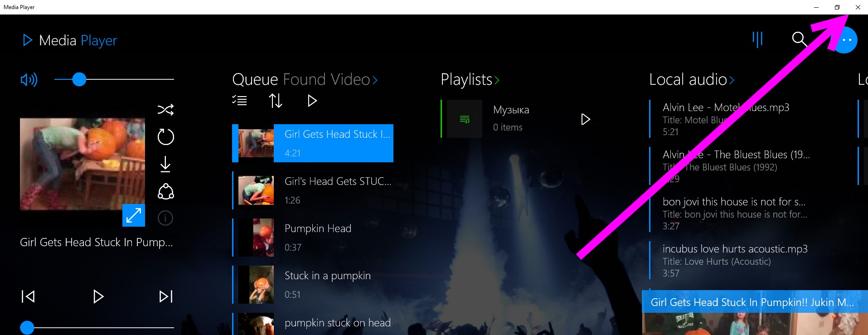Click thumbnail of 'Girl's Head Gets STUC...'
Screen dimensions: 868x335
[x=256, y=190]
